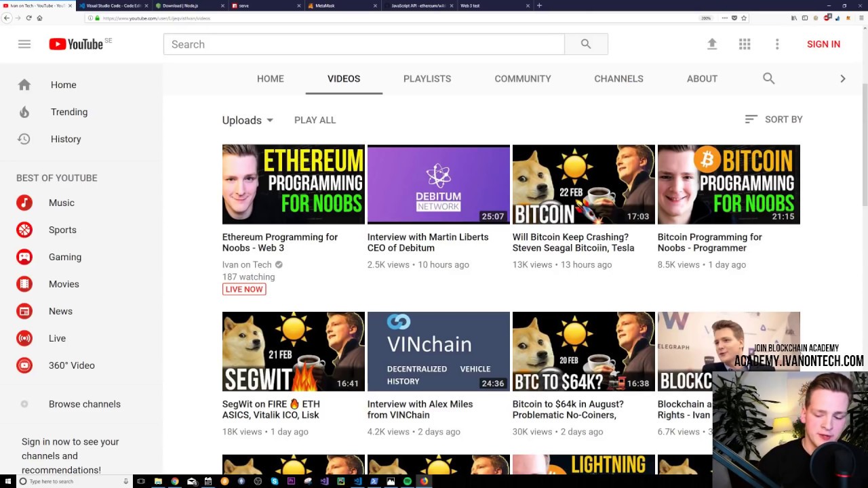Select the Gaming sidebar category
This screenshot has width=868, height=488.
click(64, 257)
